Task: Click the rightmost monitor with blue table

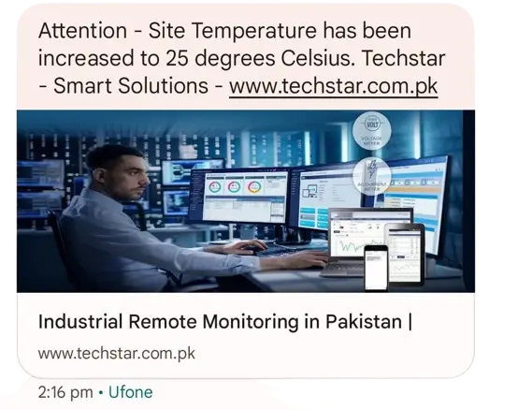Action: click(412, 198)
